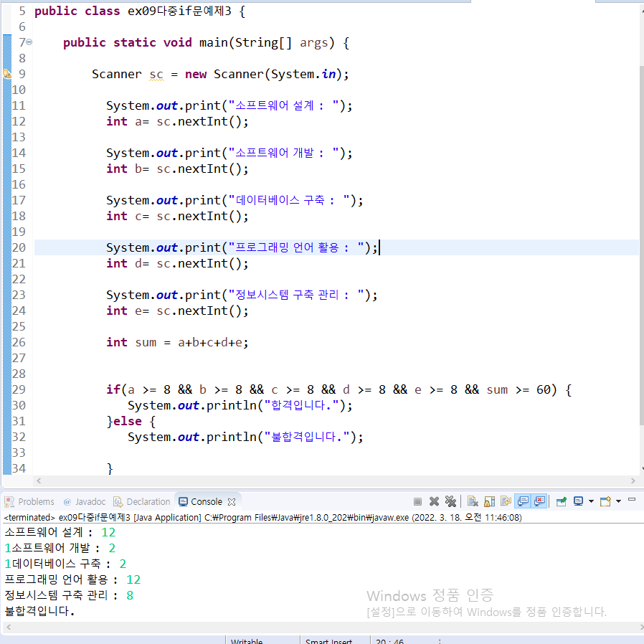644x644 pixels.
Task: Toggle Scroll Lock in the Console
Action: point(490,501)
